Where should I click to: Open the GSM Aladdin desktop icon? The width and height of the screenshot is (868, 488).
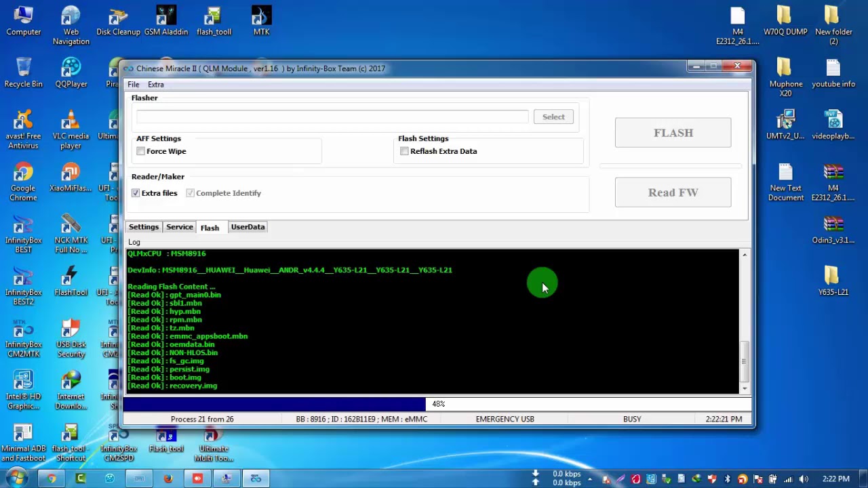pos(166,21)
